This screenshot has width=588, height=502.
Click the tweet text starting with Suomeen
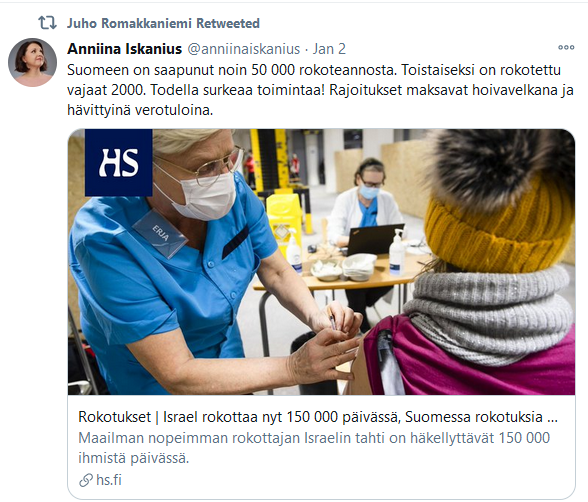coord(320,90)
